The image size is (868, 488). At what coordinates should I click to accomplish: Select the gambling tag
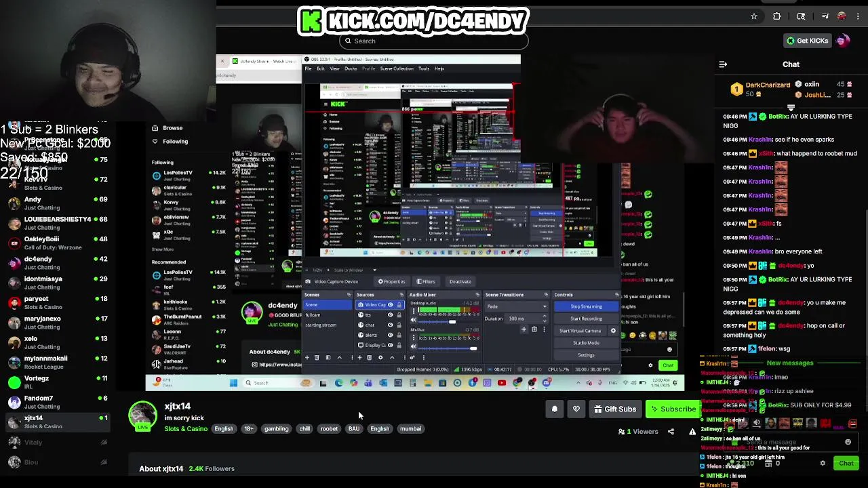[276, 429]
